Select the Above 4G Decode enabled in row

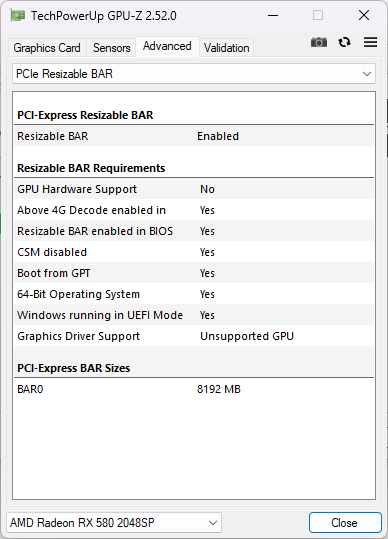[x=194, y=210]
